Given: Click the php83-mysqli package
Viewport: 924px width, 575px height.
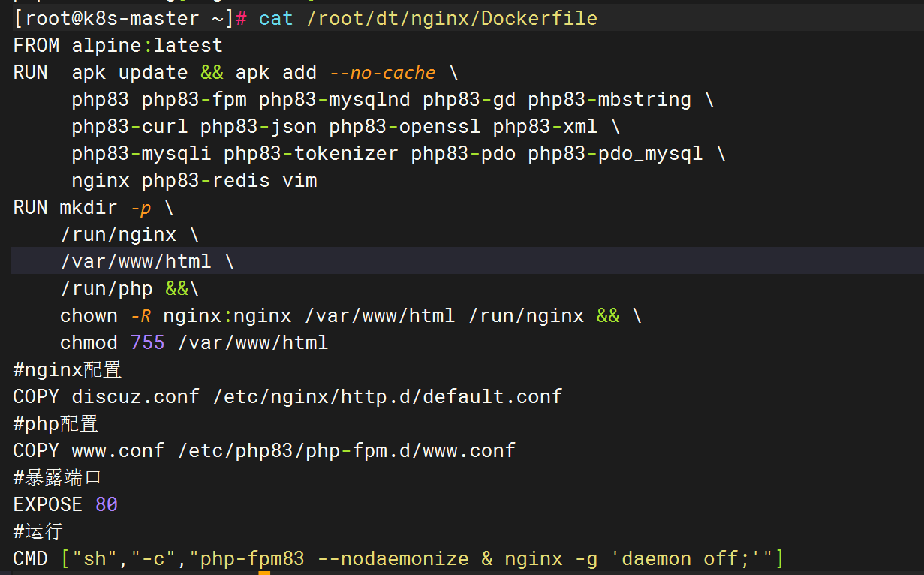Looking at the screenshot, I should click(142, 153).
